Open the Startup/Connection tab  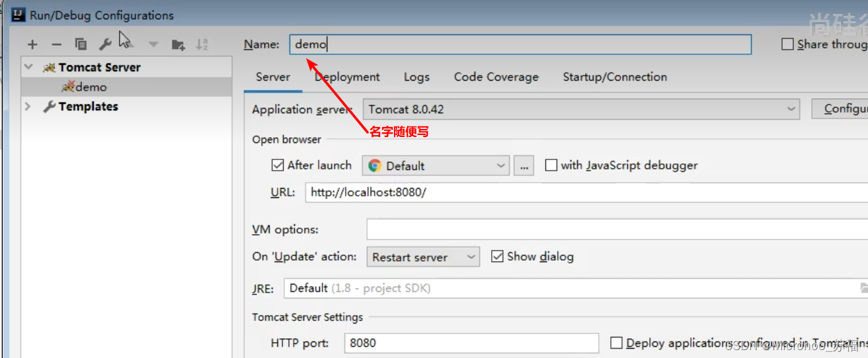[615, 77]
